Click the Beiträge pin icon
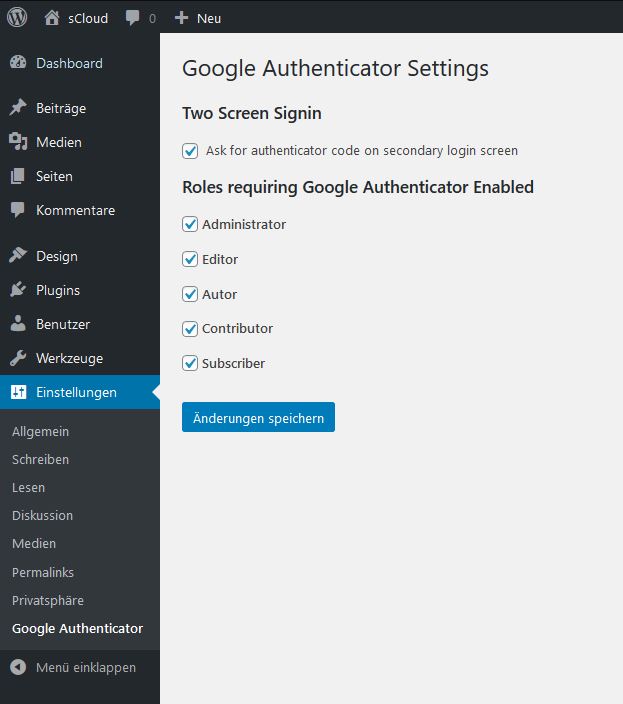The height and width of the screenshot is (704, 623). coord(18,108)
